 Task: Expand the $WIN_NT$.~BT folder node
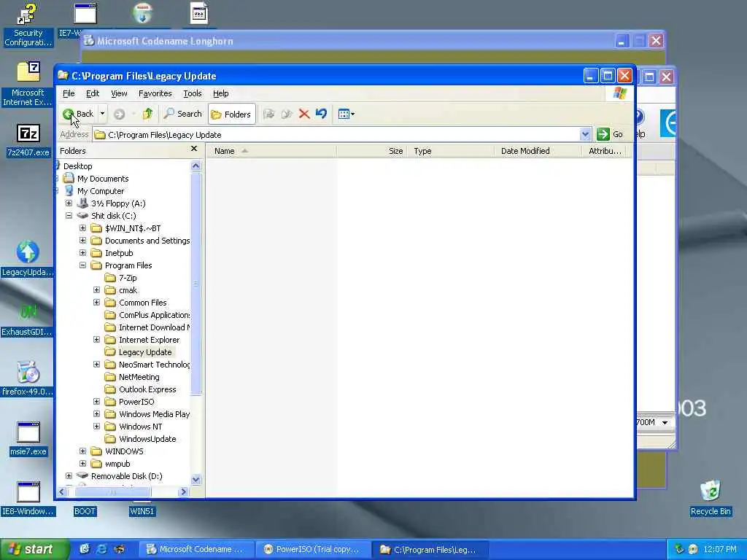tap(82, 228)
